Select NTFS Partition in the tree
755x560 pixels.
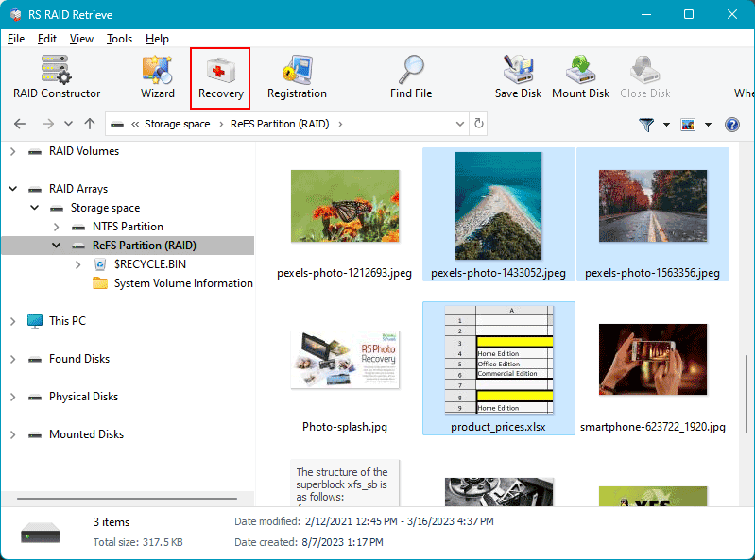(128, 227)
